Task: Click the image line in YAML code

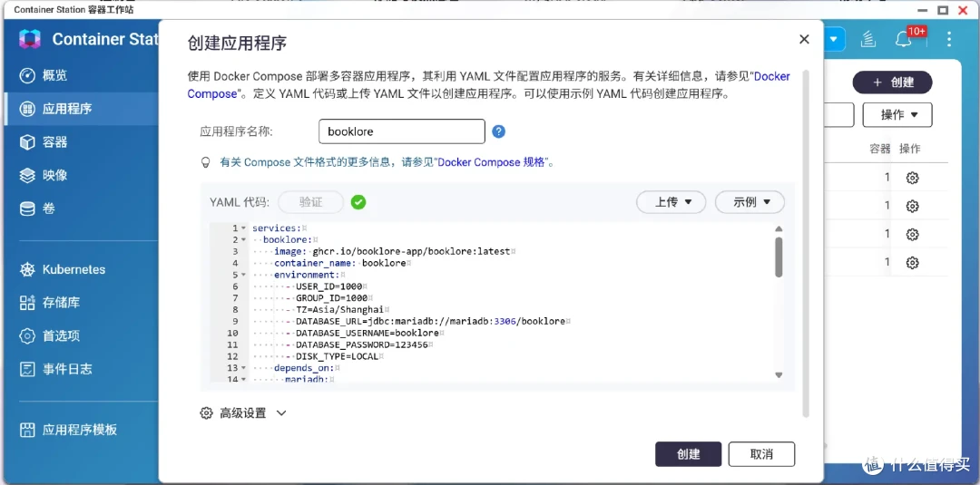Action: [394, 251]
